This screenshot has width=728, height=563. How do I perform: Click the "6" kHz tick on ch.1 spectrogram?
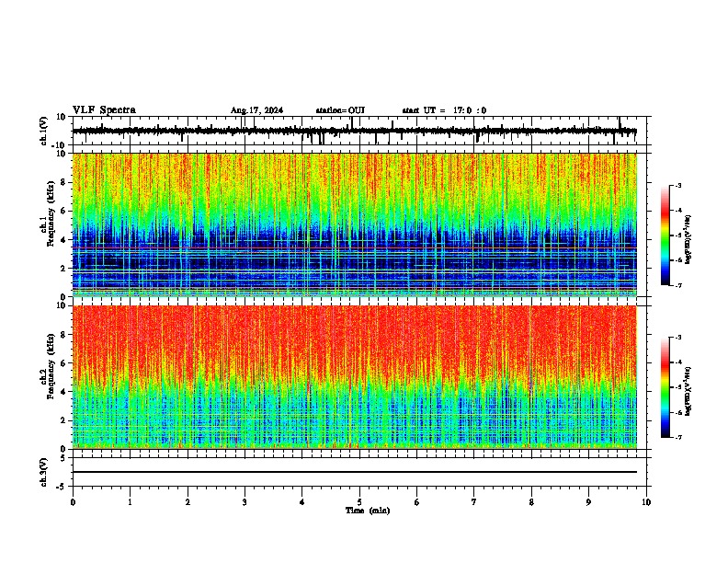pos(64,212)
